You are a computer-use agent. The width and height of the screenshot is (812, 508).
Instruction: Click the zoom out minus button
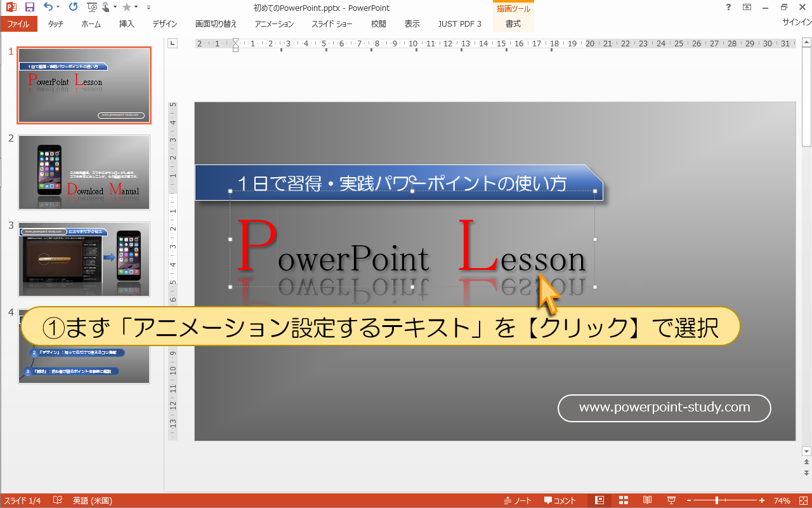coord(688,500)
